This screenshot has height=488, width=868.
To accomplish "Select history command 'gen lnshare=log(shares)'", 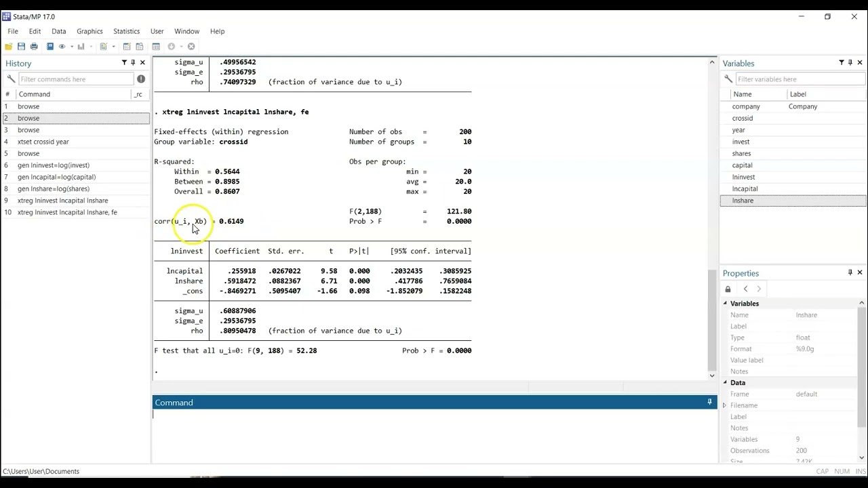I will point(75,188).
